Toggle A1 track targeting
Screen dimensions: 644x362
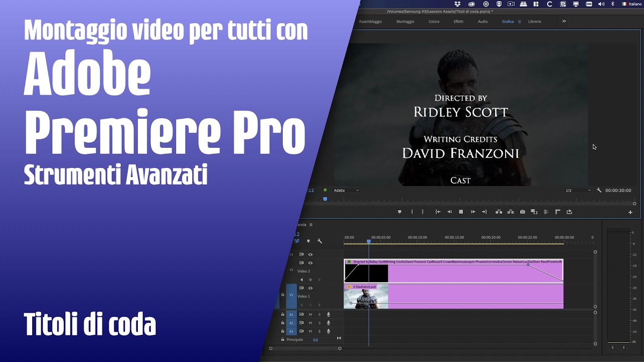[291, 315]
